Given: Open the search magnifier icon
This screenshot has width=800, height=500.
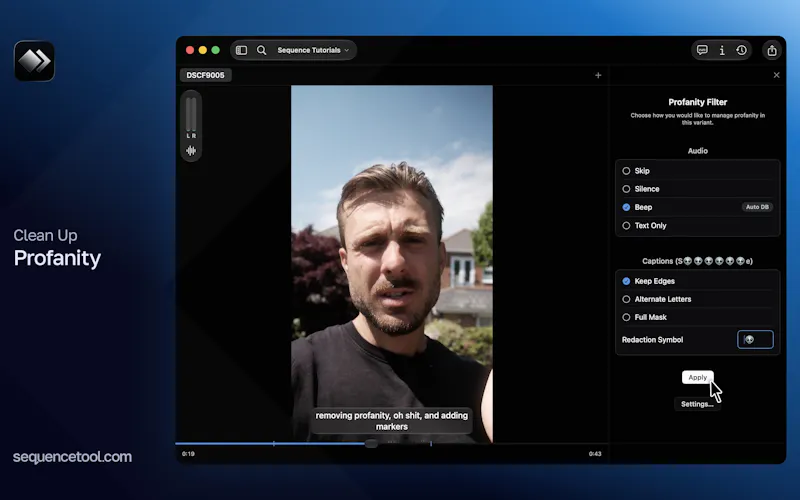Looking at the screenshot, I should (261, 50).
